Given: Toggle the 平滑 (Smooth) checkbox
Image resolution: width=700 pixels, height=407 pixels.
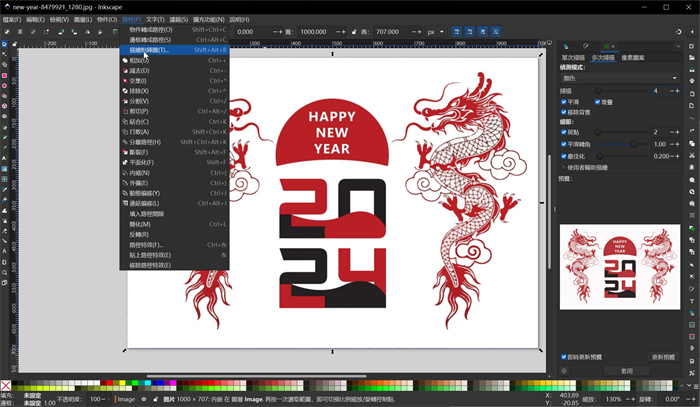Looking at the screenshot, I should click(564, 101).
